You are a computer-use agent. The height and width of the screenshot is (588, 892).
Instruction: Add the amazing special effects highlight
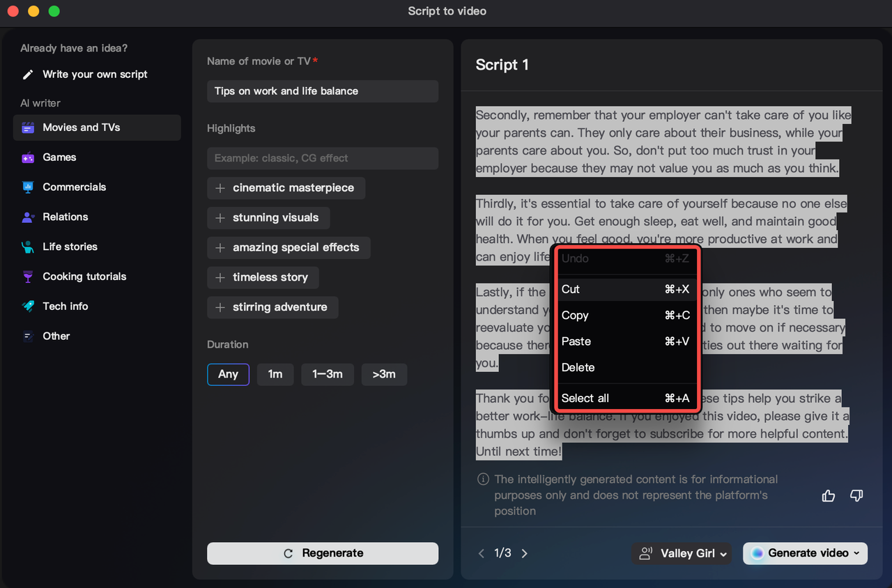tap(289, 248)
